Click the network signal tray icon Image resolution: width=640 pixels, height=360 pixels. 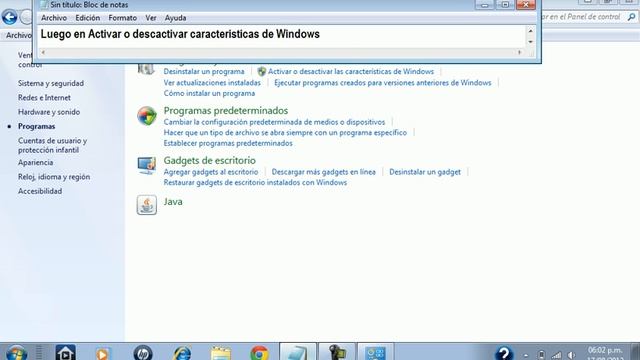tap(556, 356)
